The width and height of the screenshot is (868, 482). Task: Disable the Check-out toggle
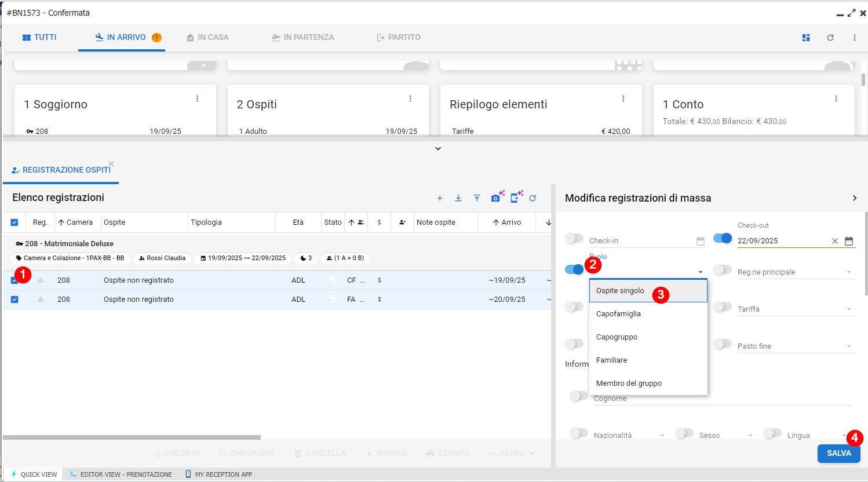723,239
